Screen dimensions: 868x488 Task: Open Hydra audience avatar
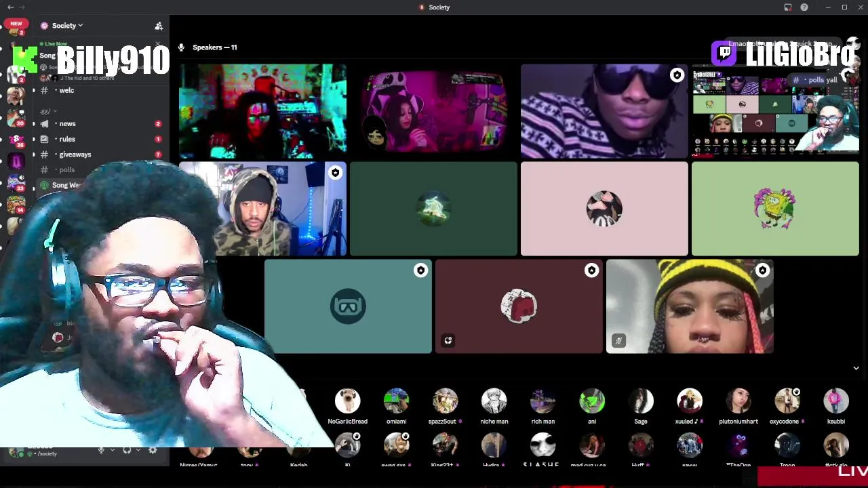point(494,445)
